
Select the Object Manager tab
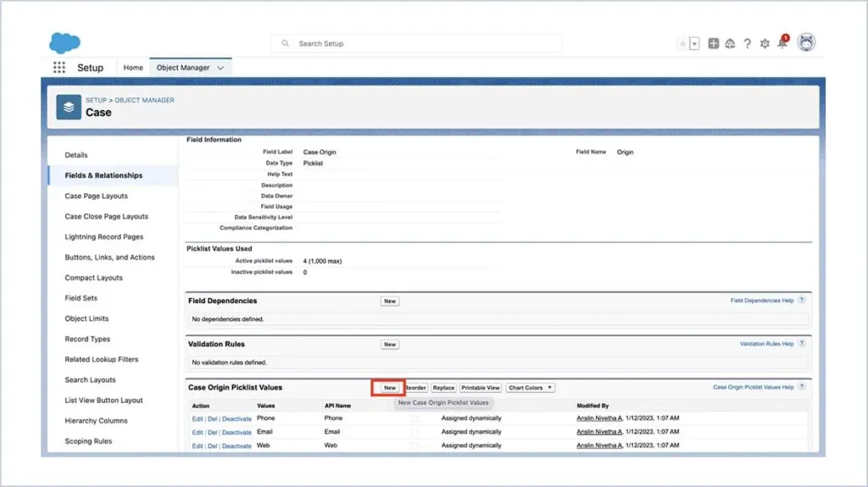183,68
